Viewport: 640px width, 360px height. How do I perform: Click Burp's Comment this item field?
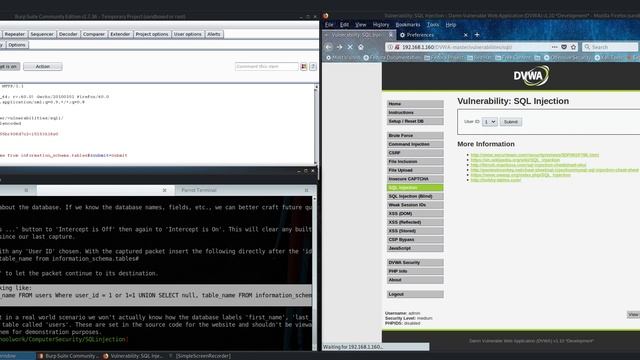[x=267, y=67]
